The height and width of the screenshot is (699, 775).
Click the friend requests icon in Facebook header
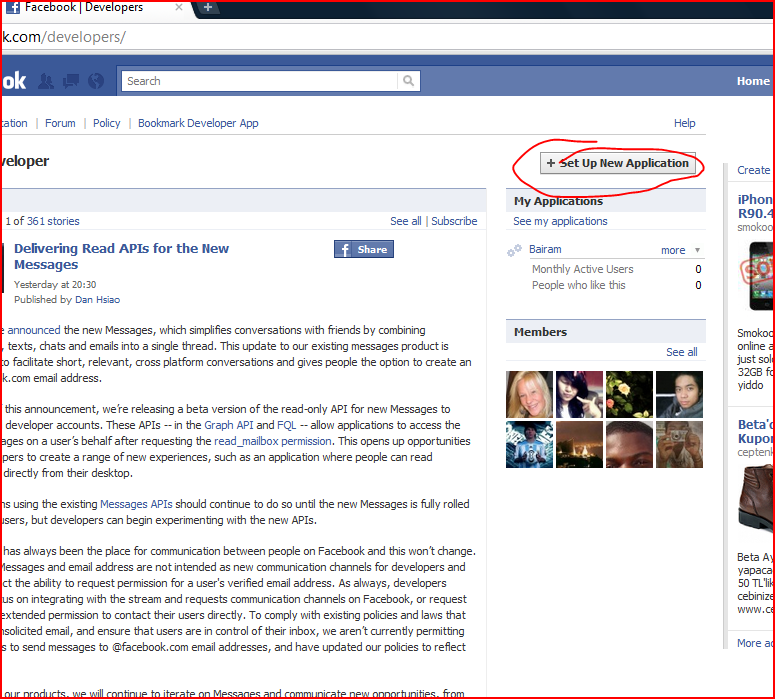click(46, 81)
